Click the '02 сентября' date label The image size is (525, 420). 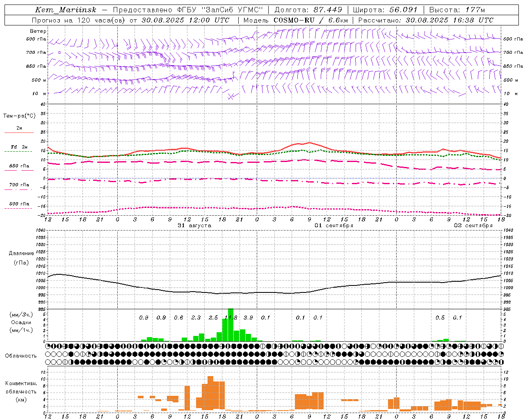tap(473, 226)
